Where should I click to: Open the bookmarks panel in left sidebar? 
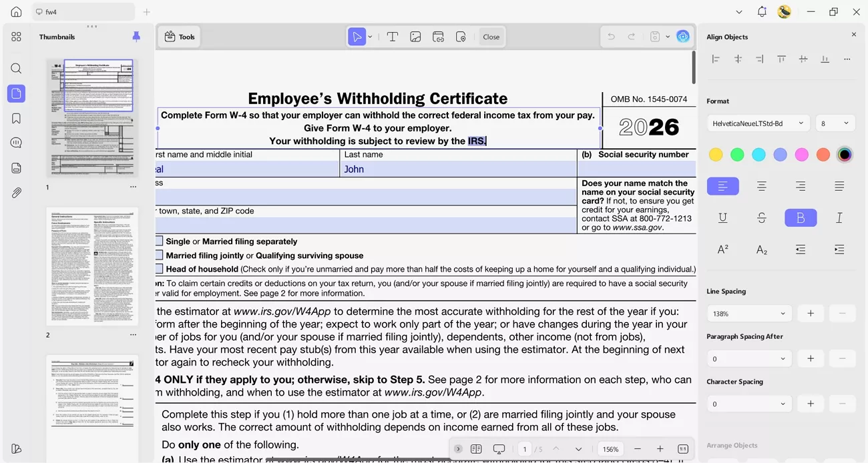(x=16, y=118)
